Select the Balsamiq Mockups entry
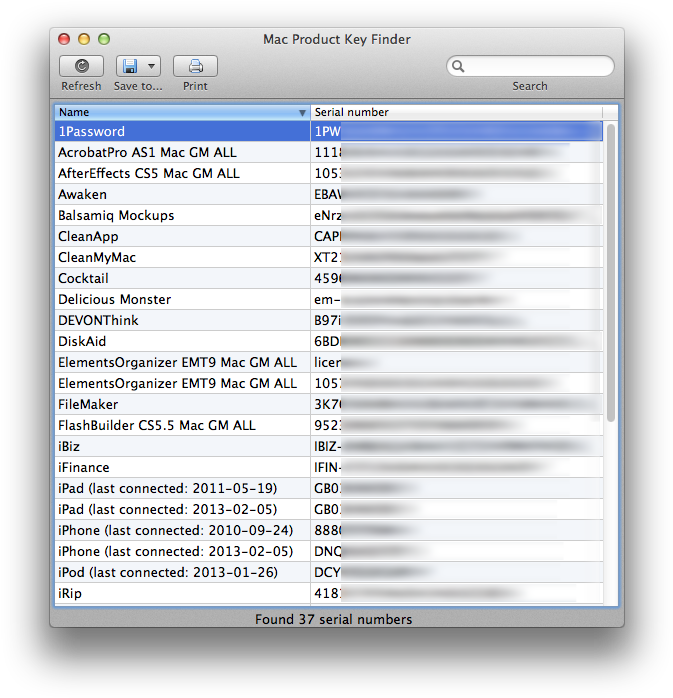This screenshot has height=698, width=673. pos(182,215)
